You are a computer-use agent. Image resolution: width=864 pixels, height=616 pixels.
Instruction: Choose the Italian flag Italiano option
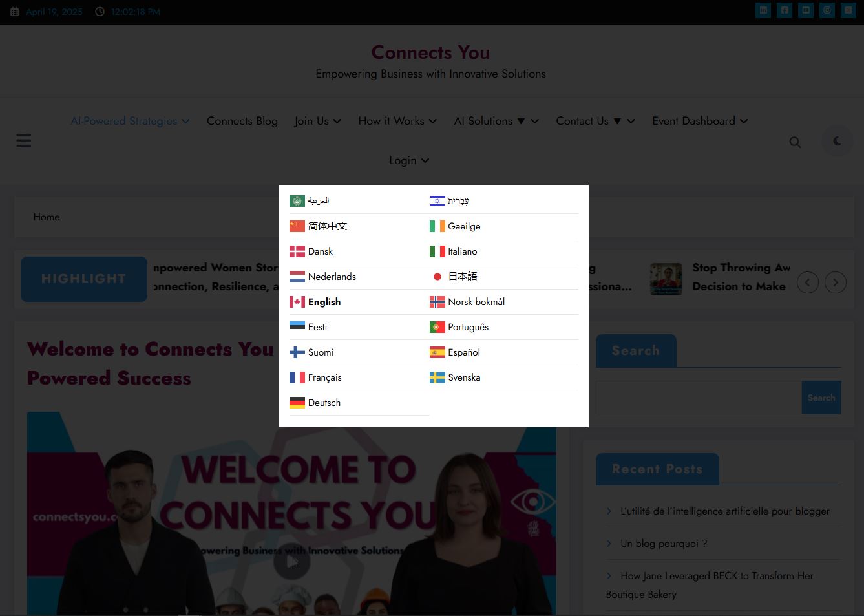pyautogui.click(x=454, y=251)
